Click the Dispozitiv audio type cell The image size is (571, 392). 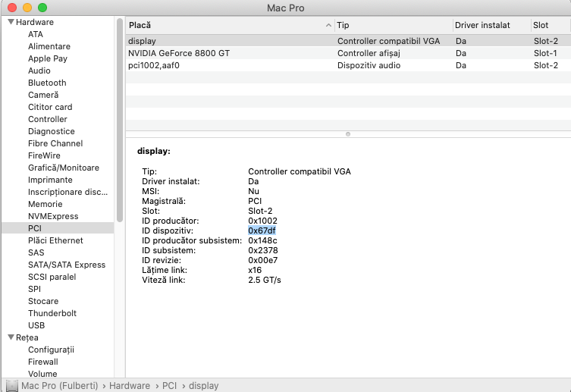(369, 65)
